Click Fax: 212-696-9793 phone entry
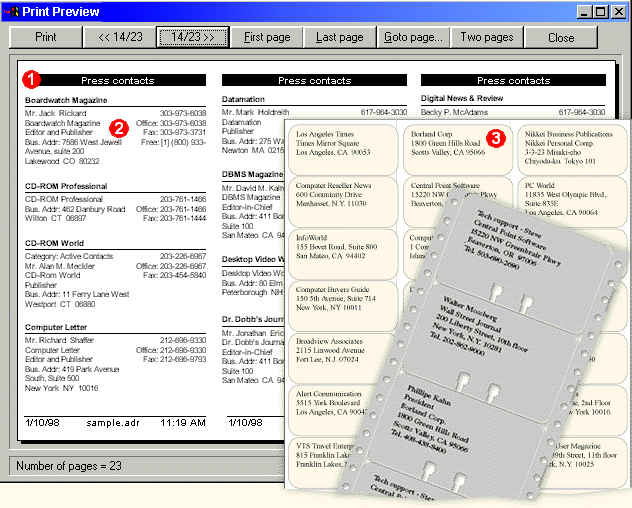 tap(174, 359)
